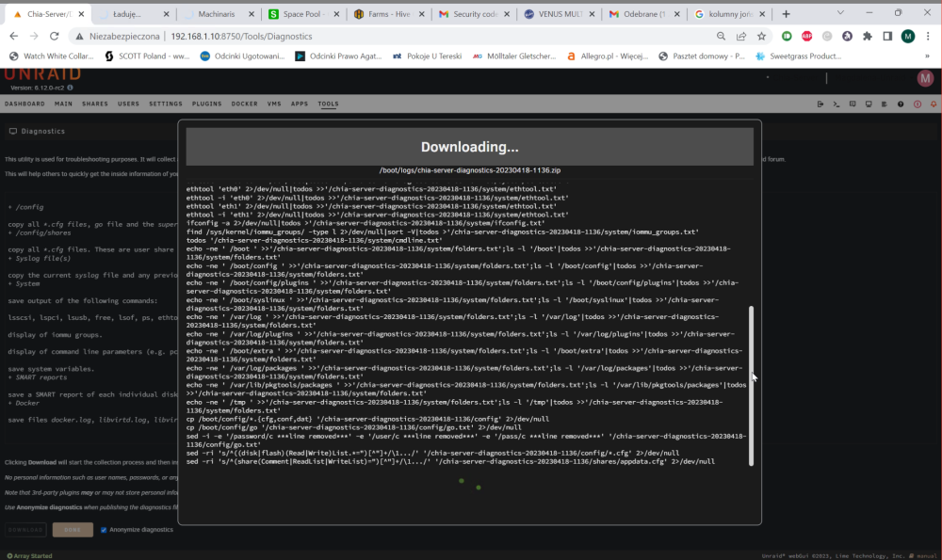Open the APPS menu
942x560 pixels.
tap(300, 104)
